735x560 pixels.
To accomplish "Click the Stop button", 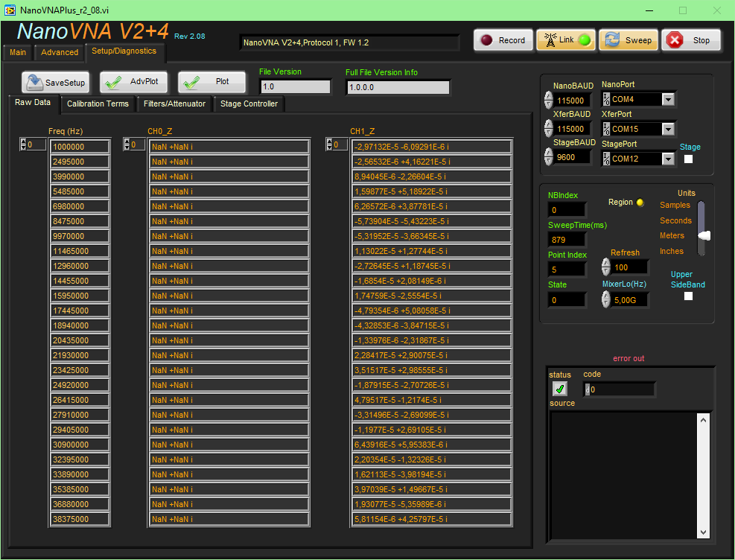I will [691, 40].
